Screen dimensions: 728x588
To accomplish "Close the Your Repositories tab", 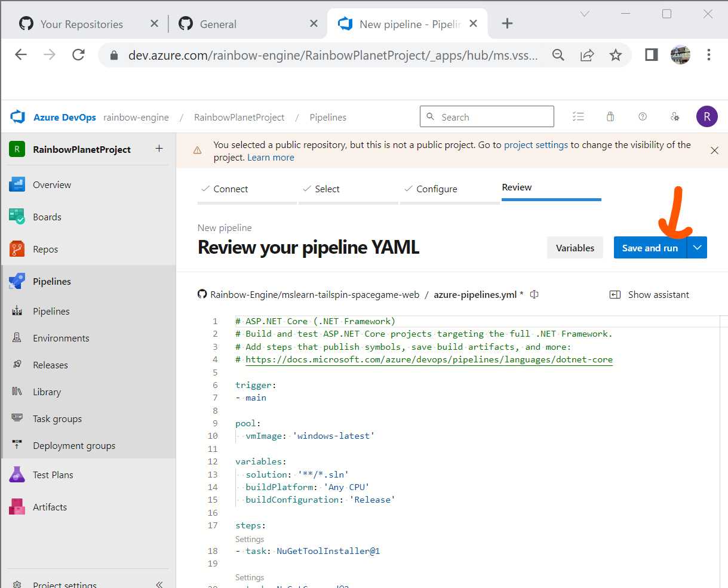I will click(154, 24).
